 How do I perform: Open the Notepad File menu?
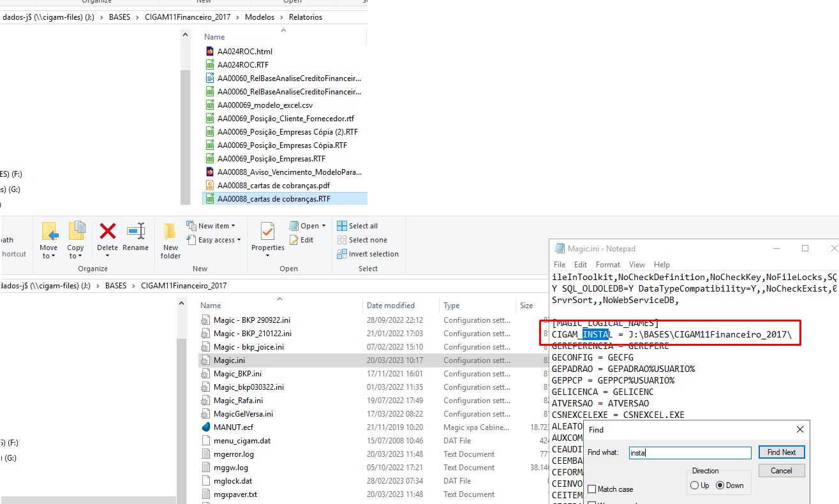(x=560, y=264)
